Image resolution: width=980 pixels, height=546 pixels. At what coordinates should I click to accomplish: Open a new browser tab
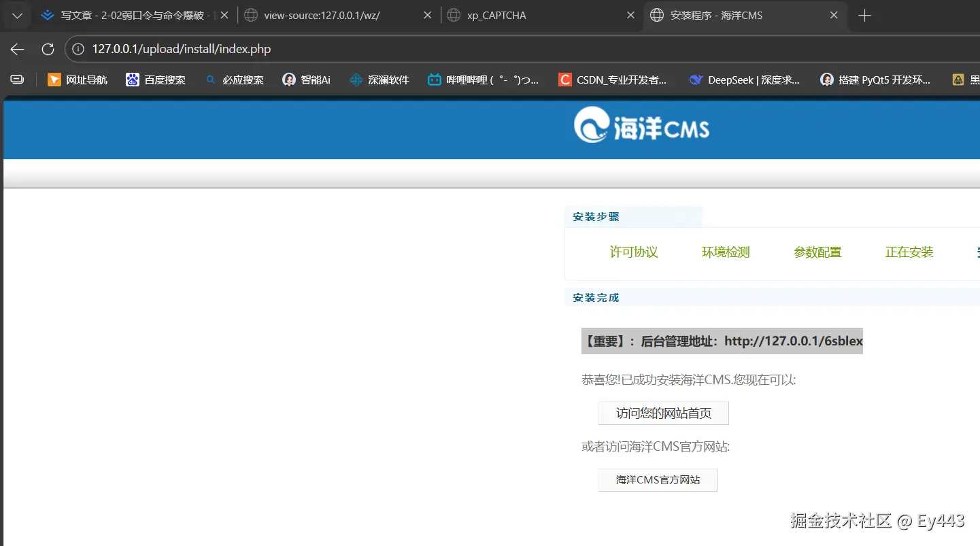point(865,16)
